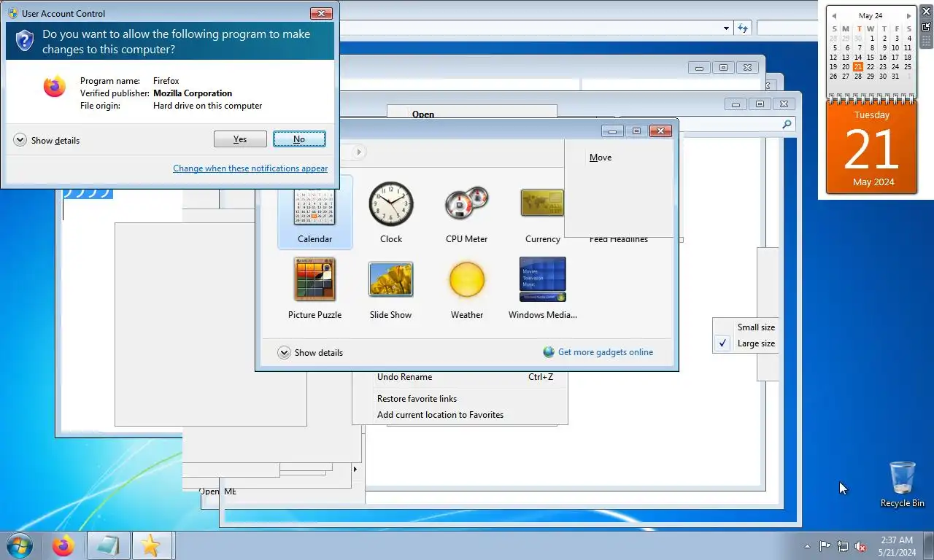
Task: Open Action Center flag in tray
Action: click(825, 546)
